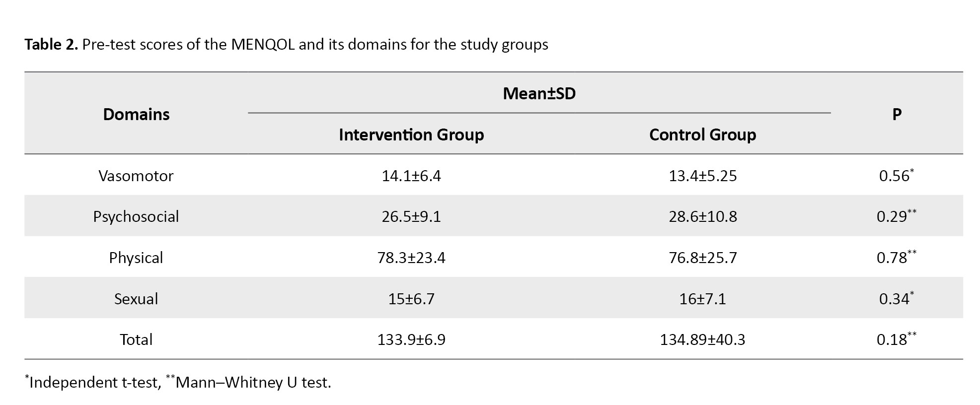This screenshot has height=405, width=980.
Task: Select the Intervention Group column header
Action: coord(411,135)
